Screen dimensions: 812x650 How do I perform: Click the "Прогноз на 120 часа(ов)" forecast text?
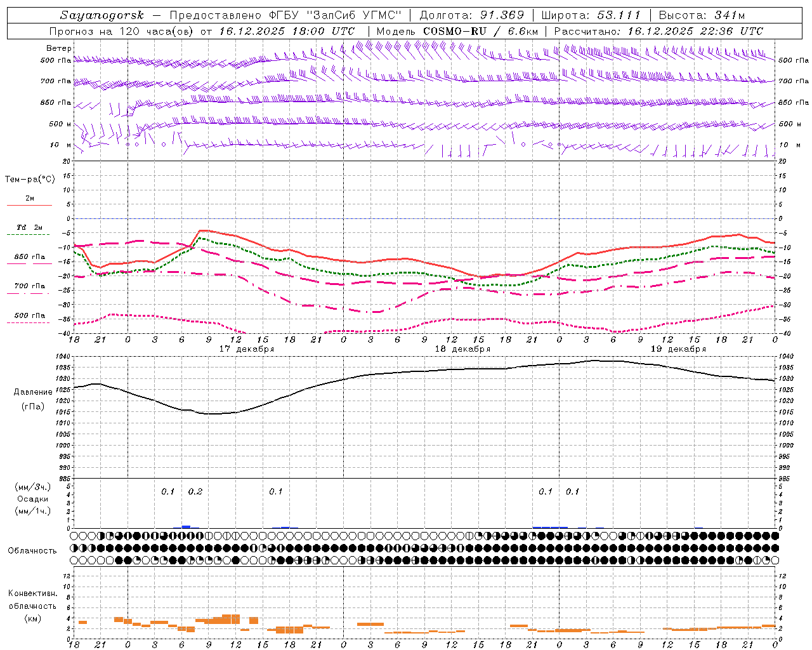coord(122,31)
